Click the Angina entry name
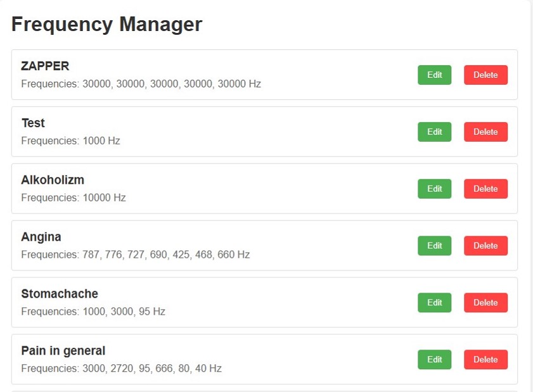The width and height of the screenshot is (533, 392). [x=41, y=237]
